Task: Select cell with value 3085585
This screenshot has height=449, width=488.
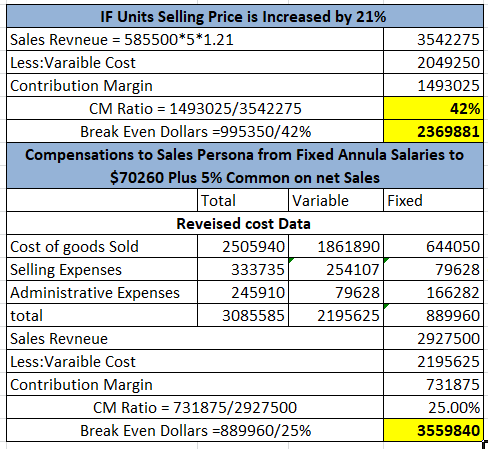Action: 243,315
